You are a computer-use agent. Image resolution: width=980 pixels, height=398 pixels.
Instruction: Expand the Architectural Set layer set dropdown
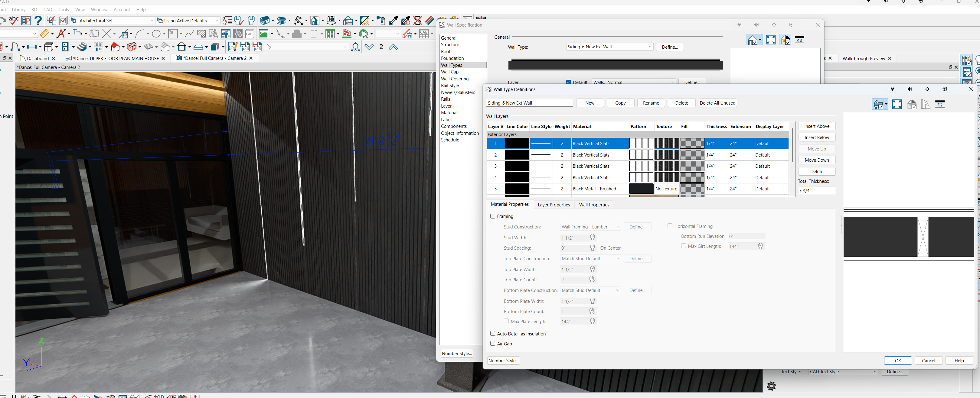(152, 21)
